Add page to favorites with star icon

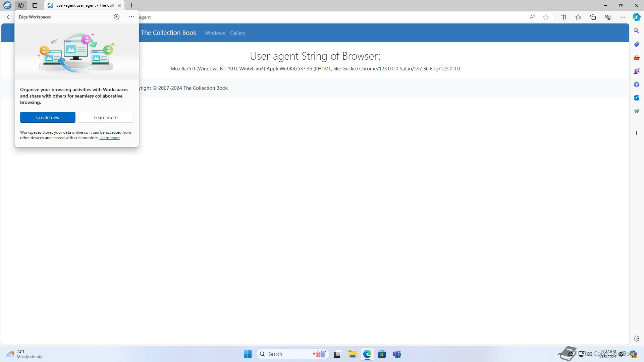pyautogui.click(x=546, y=17)
